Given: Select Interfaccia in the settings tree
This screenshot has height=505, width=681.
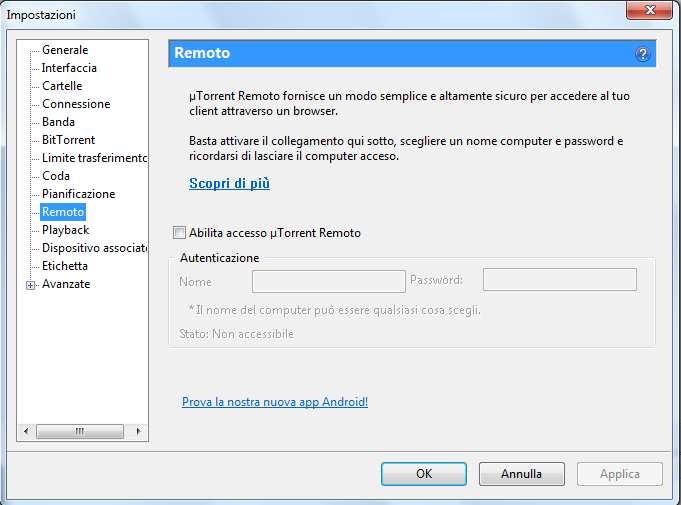Looking at the screenshot, I should [x=69, y=68].
